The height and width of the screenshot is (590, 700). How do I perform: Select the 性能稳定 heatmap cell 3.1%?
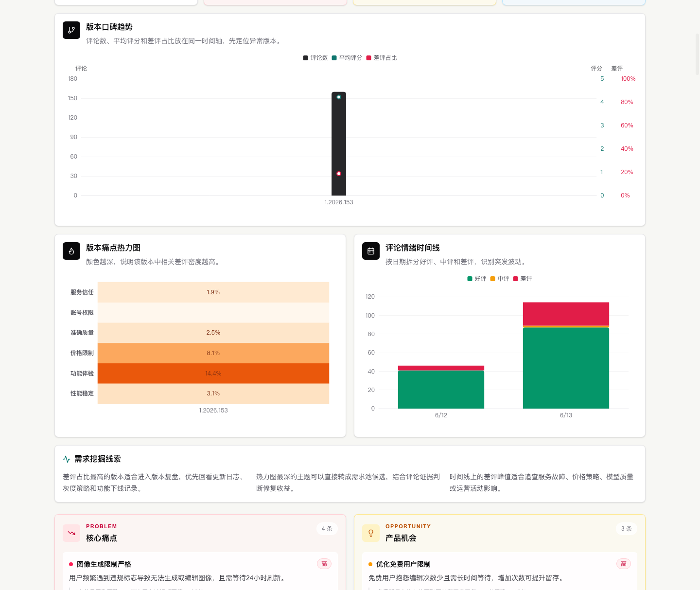(x=213, y=393)
